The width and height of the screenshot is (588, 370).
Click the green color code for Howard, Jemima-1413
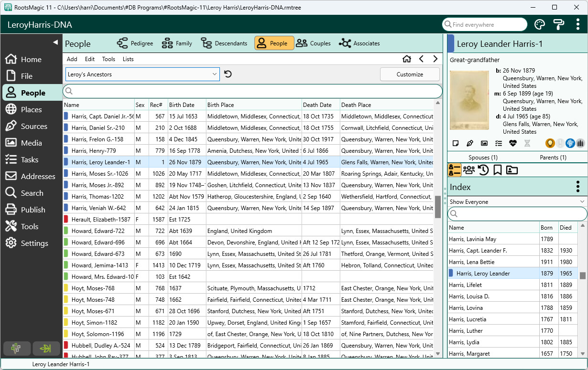66,265
